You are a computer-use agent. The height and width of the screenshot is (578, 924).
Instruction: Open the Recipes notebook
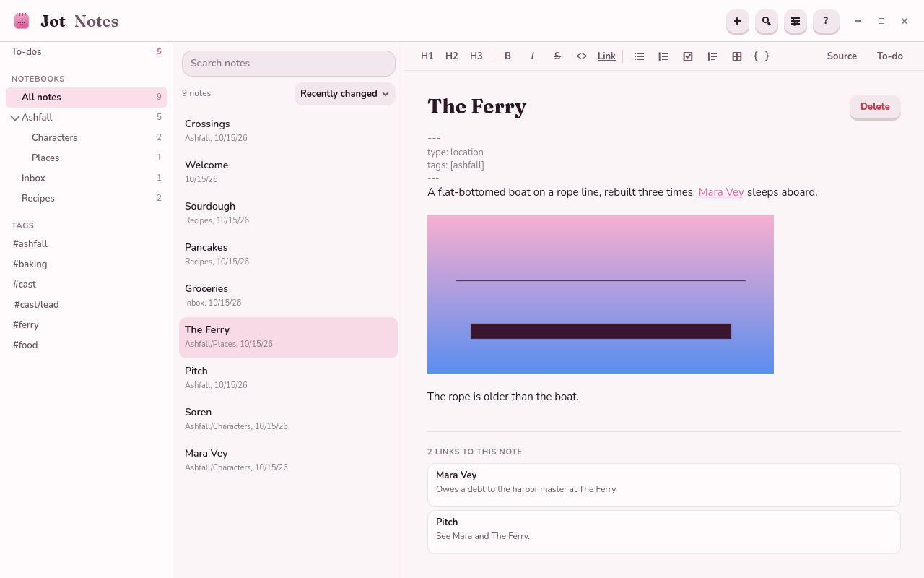tap(87, 198)
